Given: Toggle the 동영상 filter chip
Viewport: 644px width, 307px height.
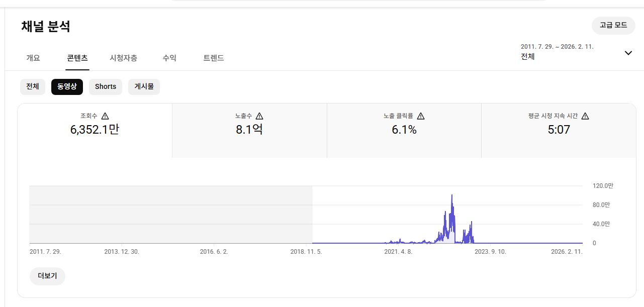Looking at the screenshot, I should (x=67, y=86).
